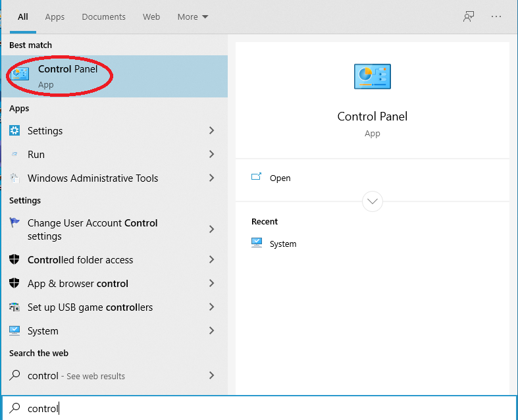Click into the search input field containing control
The width and height of the screenshot is (518, 420).
click(259, 408)
